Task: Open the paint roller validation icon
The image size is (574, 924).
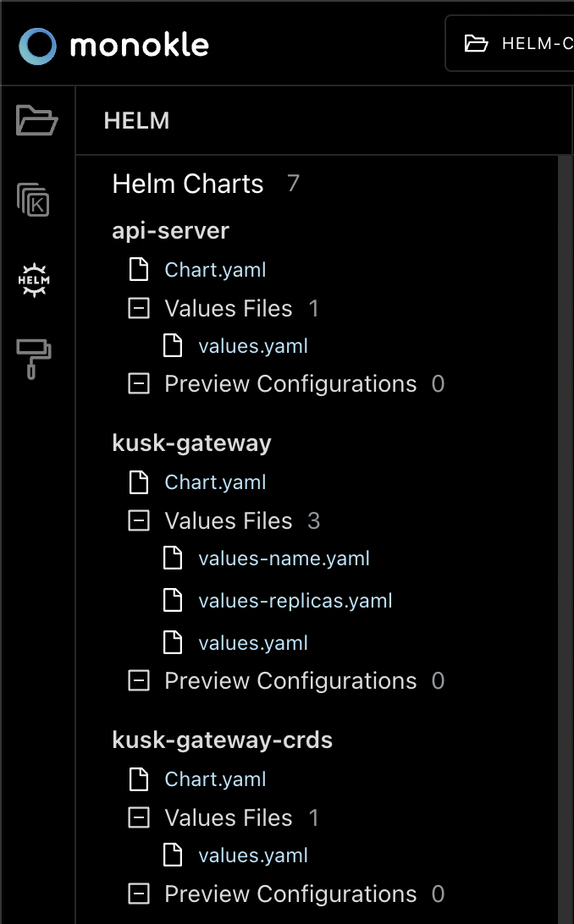Action: coord(34,359)
